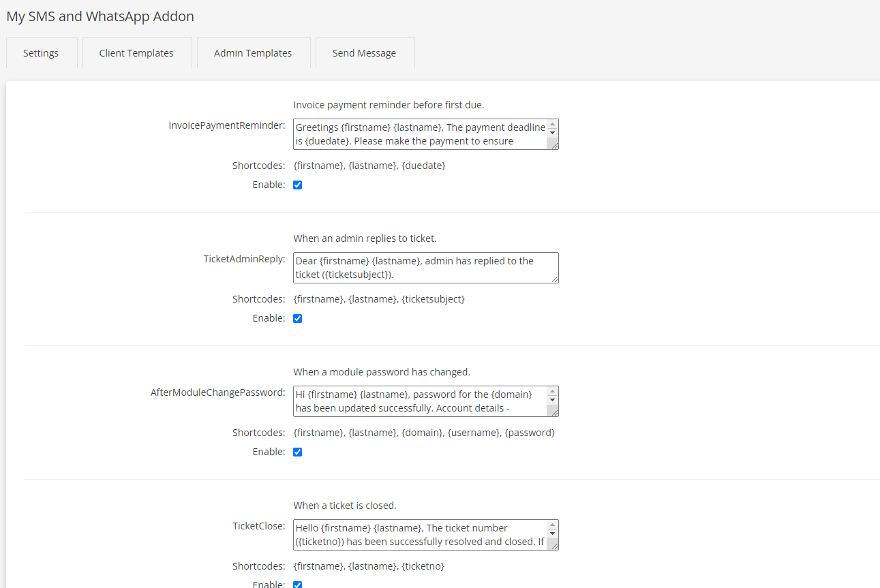Select the TicketClose template textarea

(x=420, y=535)
